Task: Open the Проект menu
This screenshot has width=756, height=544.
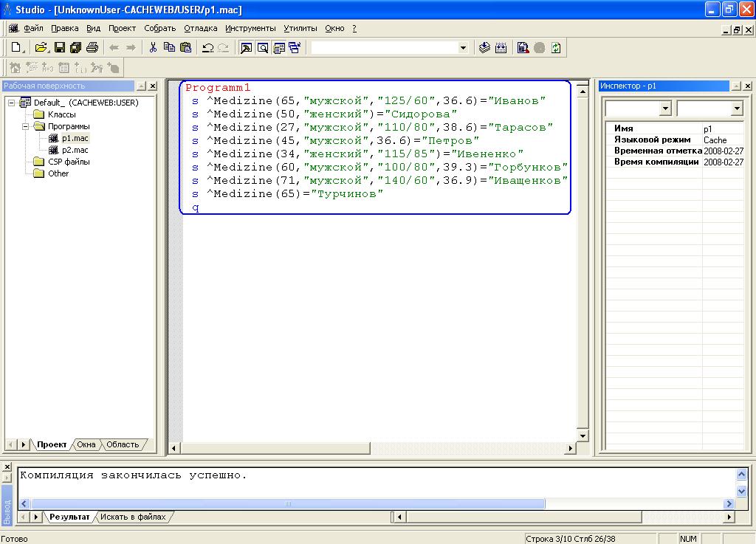Action: 122,29
